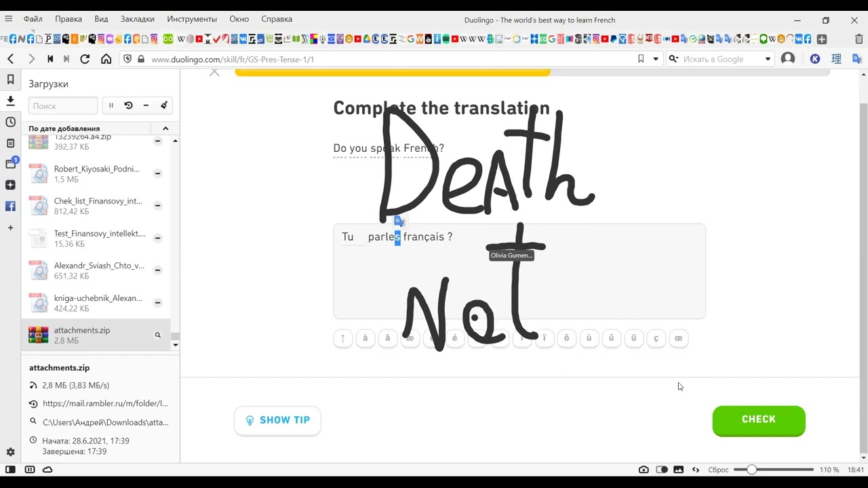Click the back navigation arrow
Viewport: 868px width, 488px height.
(x=11, y=59)
